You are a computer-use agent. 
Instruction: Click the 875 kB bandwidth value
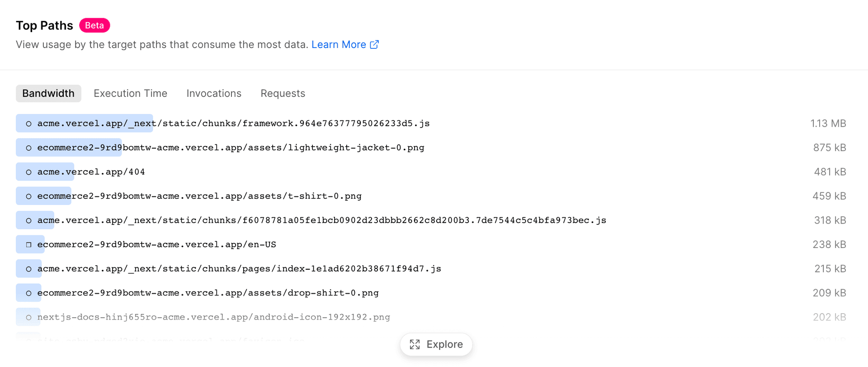click(x=829, y=148)
